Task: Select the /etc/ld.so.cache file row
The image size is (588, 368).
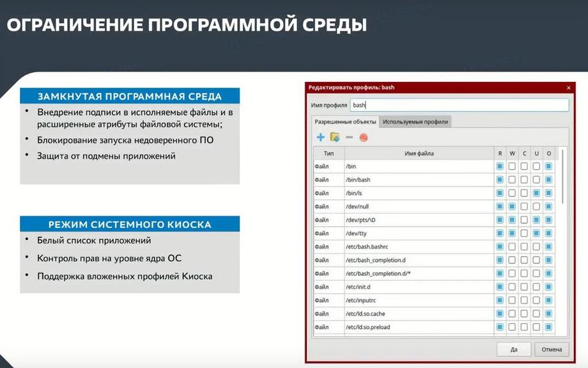Action: (x=434, y=314)
